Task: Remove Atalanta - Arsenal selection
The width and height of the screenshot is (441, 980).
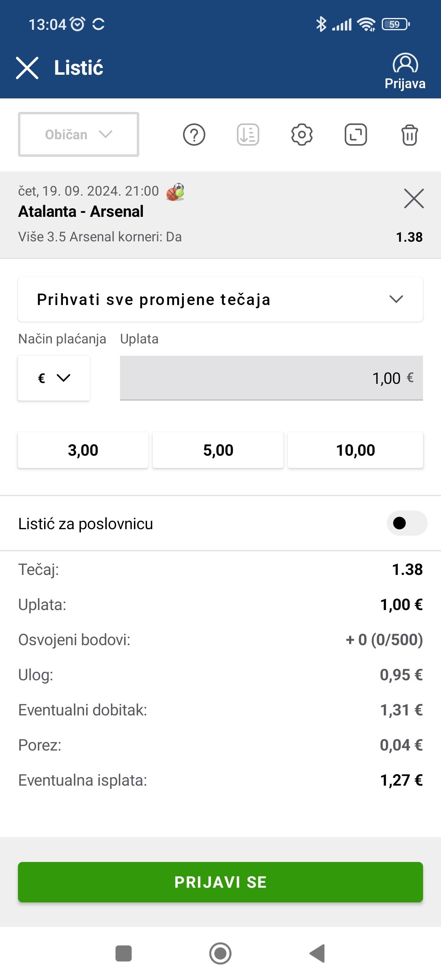Action: pos(414,198)
